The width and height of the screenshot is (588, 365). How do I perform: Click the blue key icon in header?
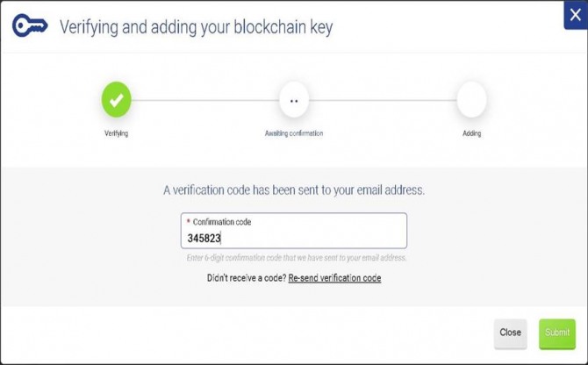30,25
